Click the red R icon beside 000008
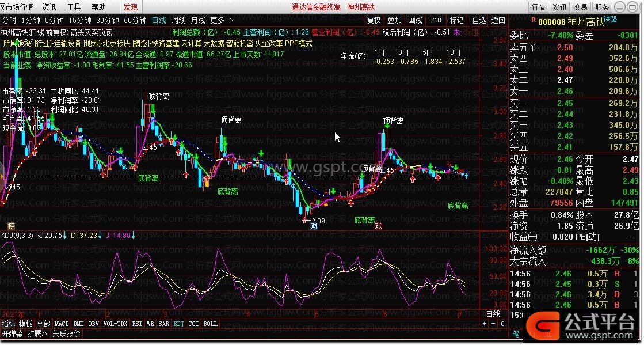This screenshot has width=644, height=345. [x=533, y=20]
